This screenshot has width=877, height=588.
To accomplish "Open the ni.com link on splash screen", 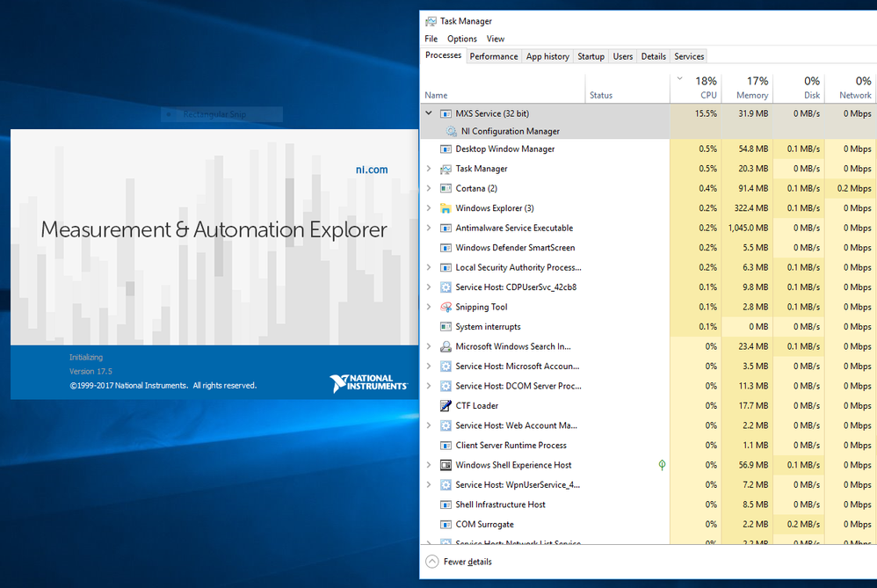I will click(x=372, y=170).
